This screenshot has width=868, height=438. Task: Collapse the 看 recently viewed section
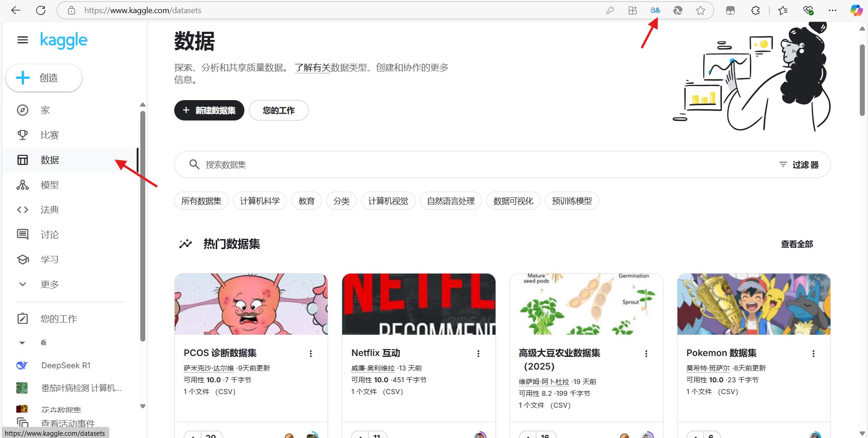[x=22, y=343]
